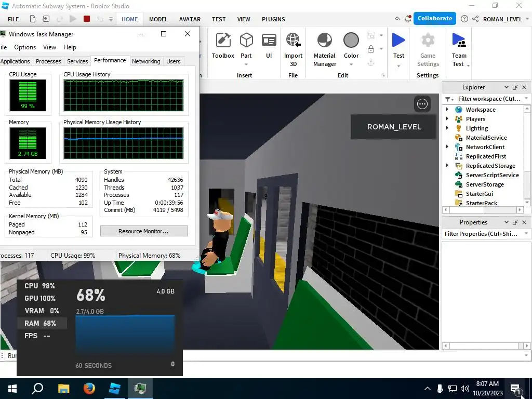Viewport: 532px width, 399px height.
Task: Select ServerScriptService in Explorer
Action: point(492,175)
